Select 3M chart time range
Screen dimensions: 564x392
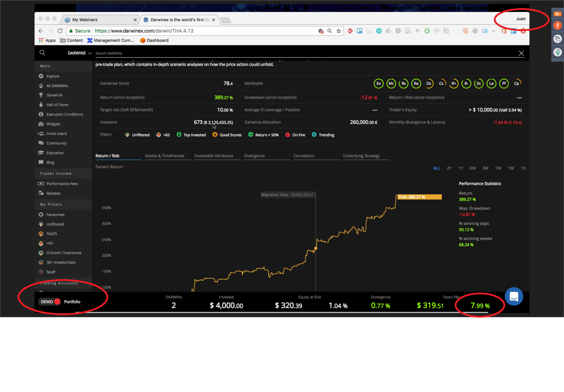485,168
